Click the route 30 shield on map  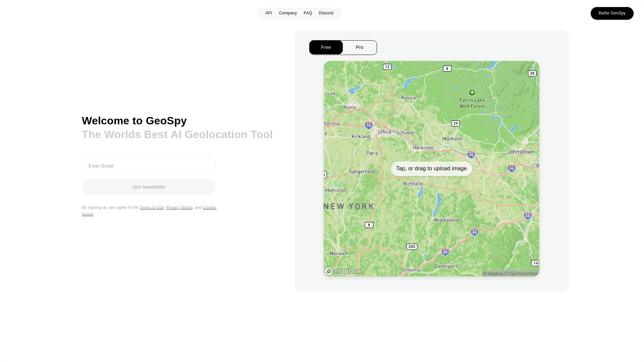pos(532,73)
